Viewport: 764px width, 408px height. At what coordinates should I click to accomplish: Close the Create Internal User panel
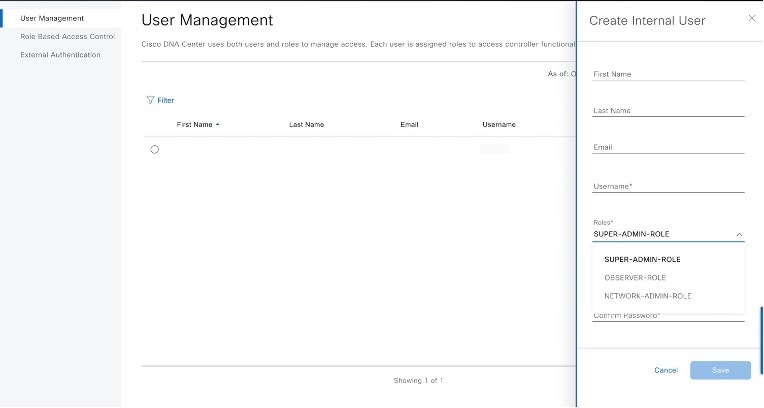click(x=752, y=18)
